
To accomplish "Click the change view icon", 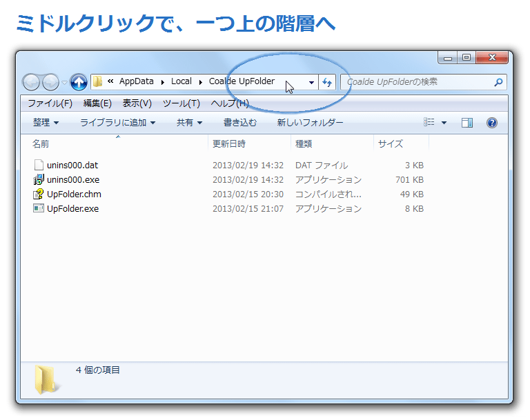I will 429,122.
